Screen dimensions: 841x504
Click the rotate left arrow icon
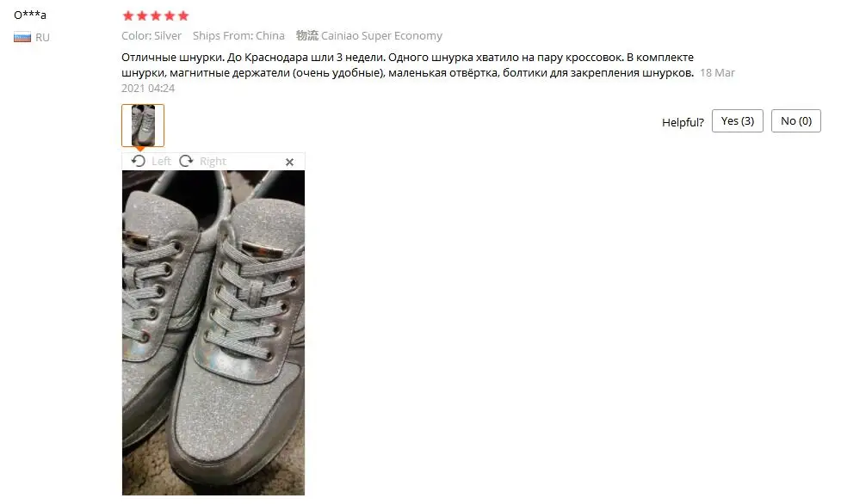[139, 161]
